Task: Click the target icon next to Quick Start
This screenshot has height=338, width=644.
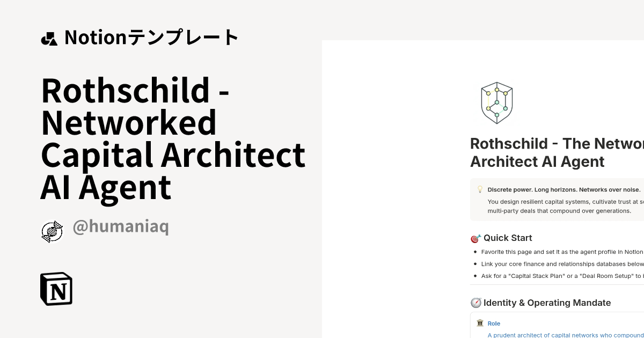Action: coord(475,238)
